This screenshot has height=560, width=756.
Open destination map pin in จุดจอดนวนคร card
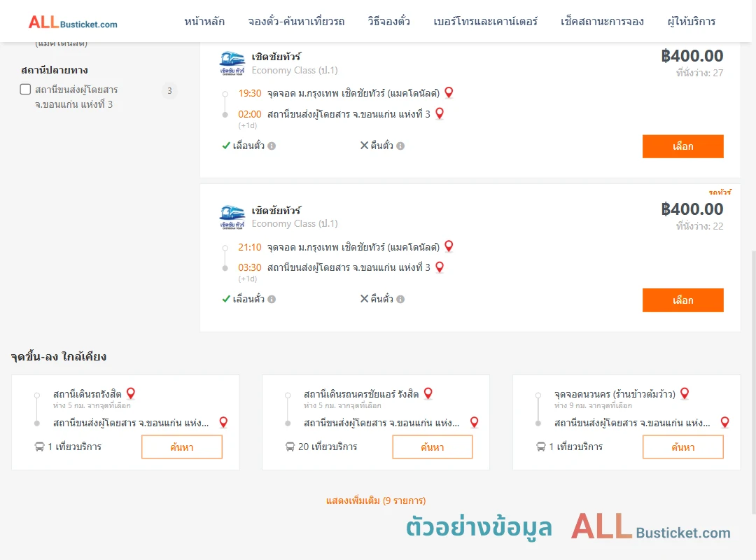724,423
